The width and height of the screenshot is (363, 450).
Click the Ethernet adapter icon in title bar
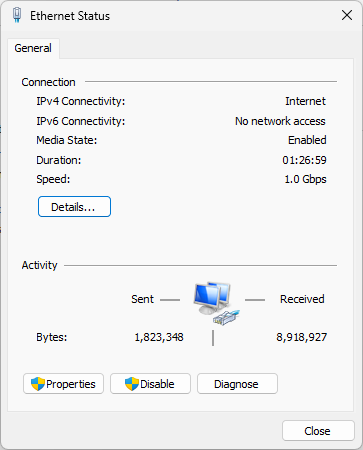click(x=17, y=15)
